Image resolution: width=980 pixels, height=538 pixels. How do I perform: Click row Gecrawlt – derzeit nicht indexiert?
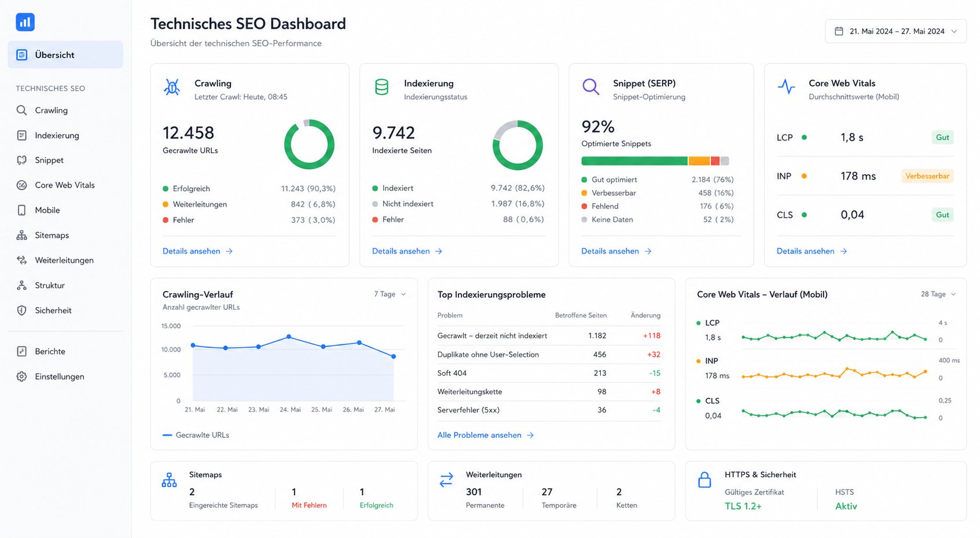(549, 336)
